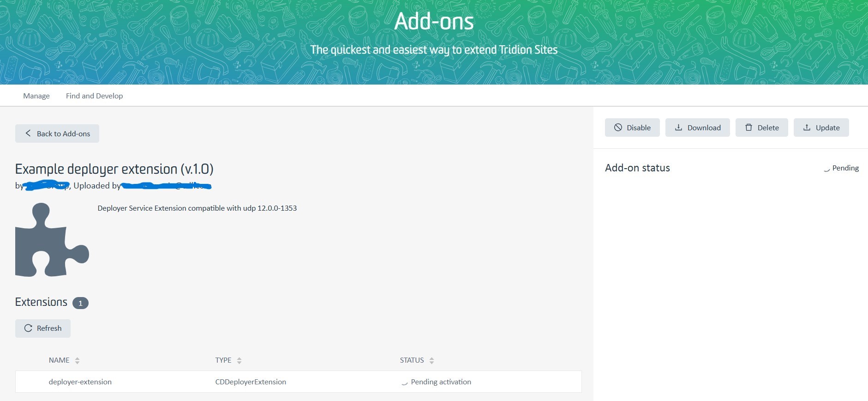
Task: Download the add-on package
Action: 698,128
